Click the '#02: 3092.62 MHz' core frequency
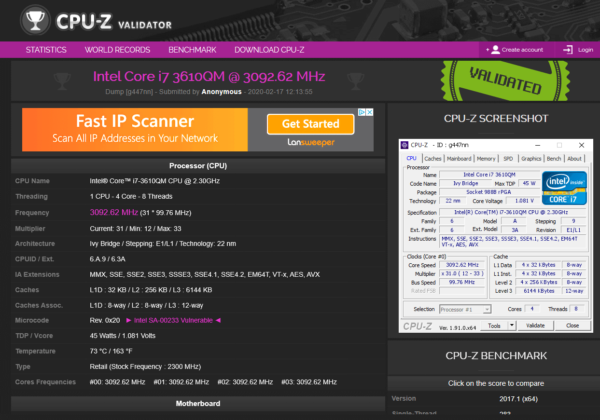The width and height of the screenshot is (600, 420). click(245, 382)
